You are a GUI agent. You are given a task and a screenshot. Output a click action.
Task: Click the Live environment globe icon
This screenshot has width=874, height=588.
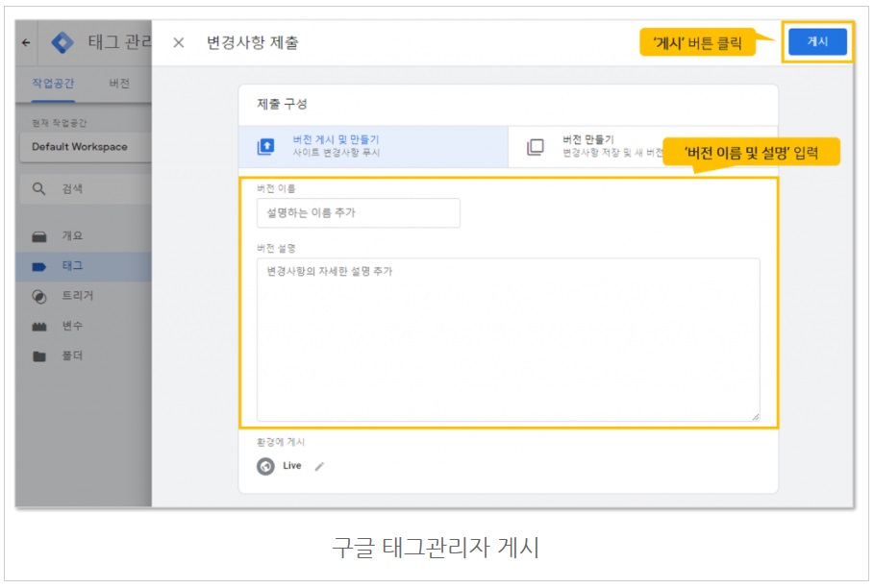(265, 466)
